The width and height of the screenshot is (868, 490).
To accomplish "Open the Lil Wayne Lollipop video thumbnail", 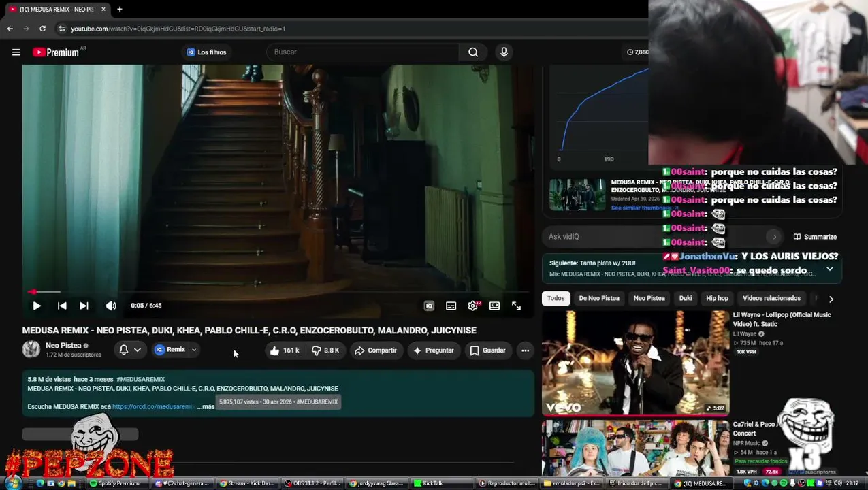I will click(x=635, y=363).
